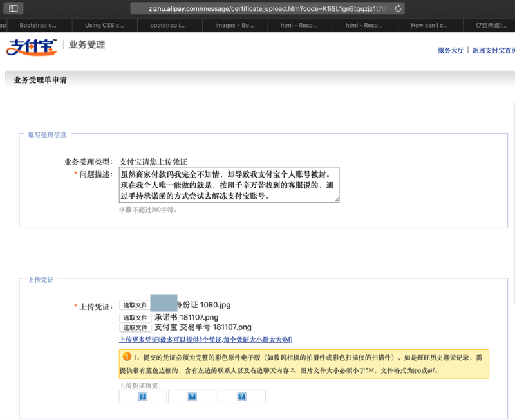Click the 上传凭证预览 label

pyautogui.click(x=140, y=385)
